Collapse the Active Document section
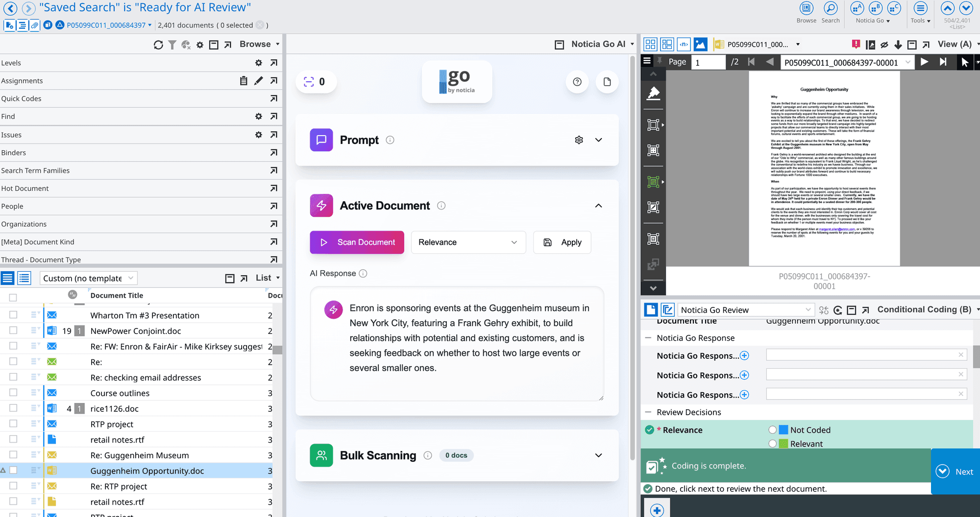This screenshot has width=980, height=517. click(x=599, y=206)
